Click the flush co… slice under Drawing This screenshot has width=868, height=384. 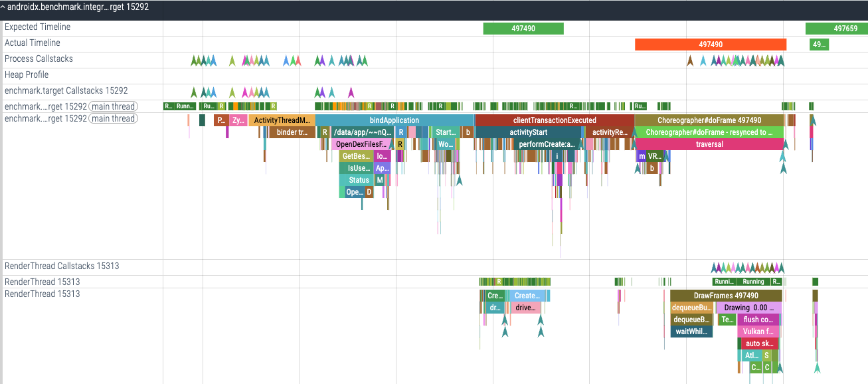click(x=759, y=320)
